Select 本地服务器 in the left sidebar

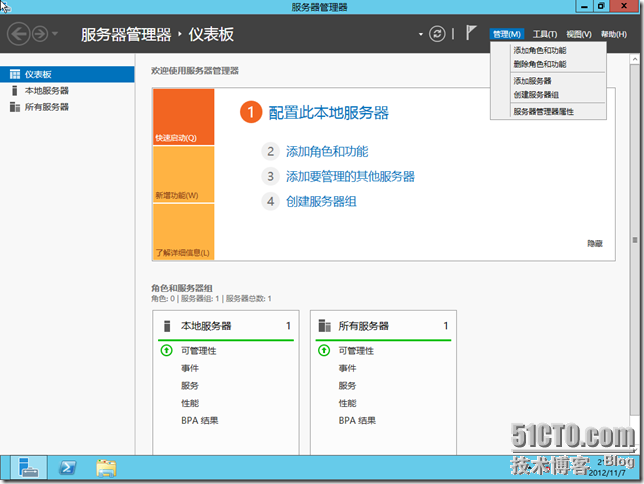click(67, 91)
